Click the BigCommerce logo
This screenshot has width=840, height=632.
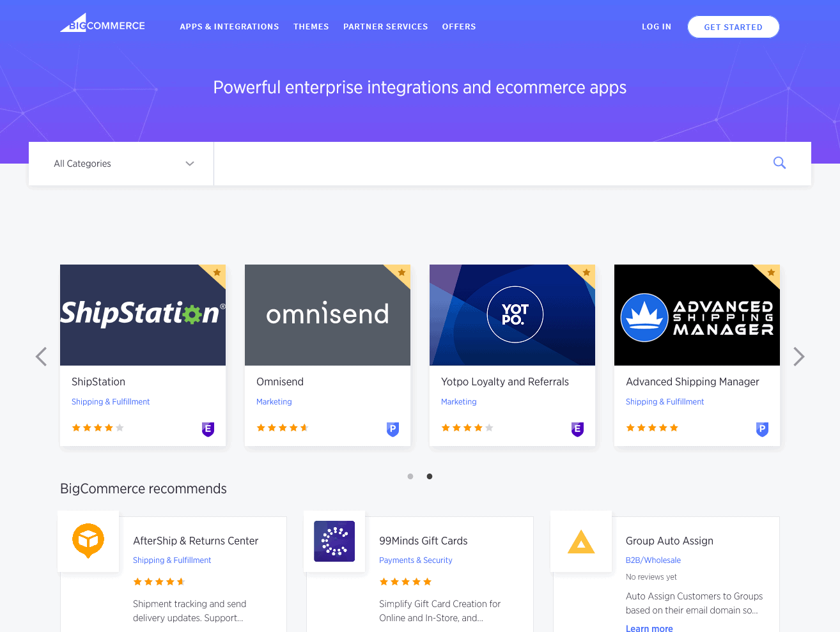(103, 23)
